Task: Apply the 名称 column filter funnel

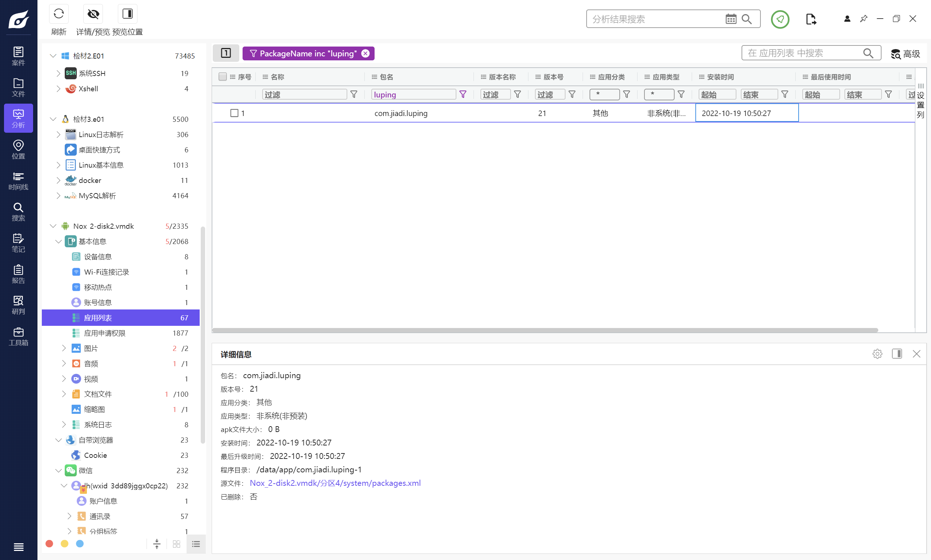Action: [353, 94]
